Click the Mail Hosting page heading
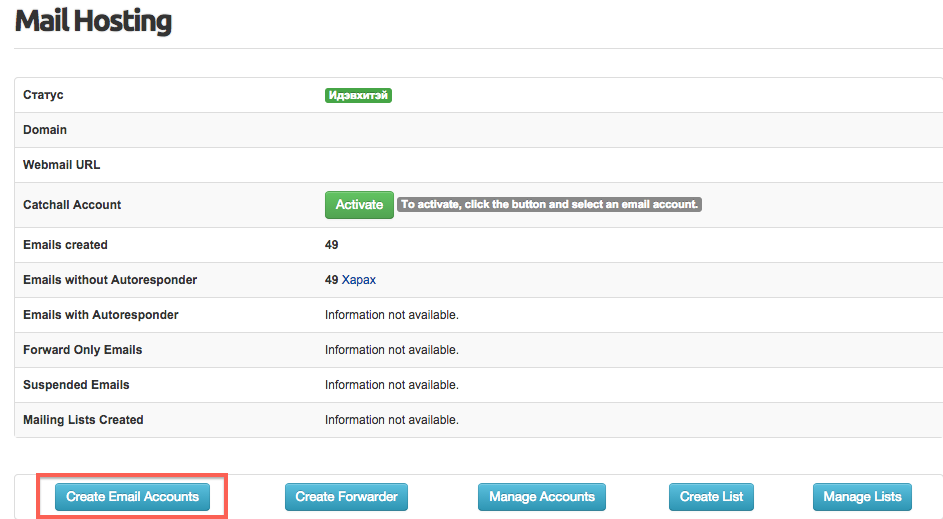 [93, 21]
